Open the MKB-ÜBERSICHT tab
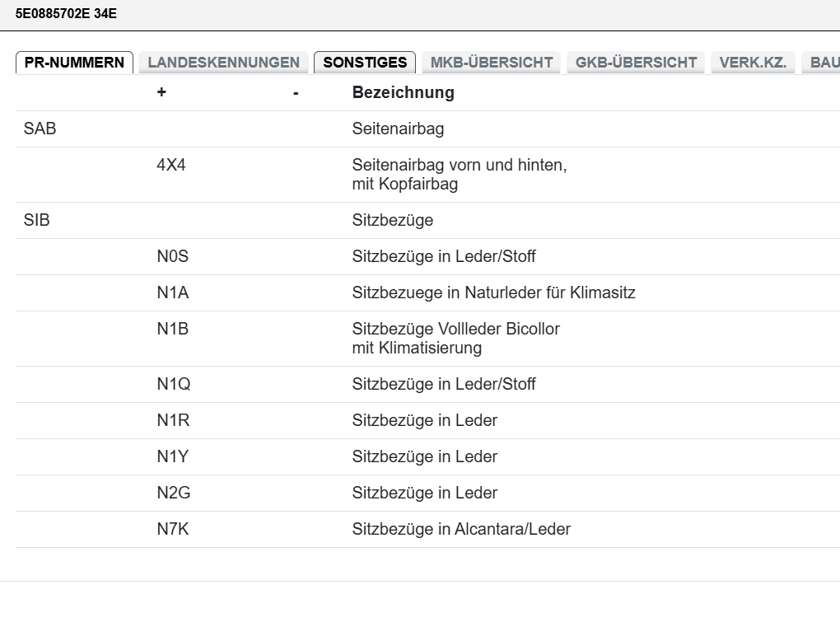Image resolution: width=840 pixels, height=641 pixels. (x=492, y=63)
